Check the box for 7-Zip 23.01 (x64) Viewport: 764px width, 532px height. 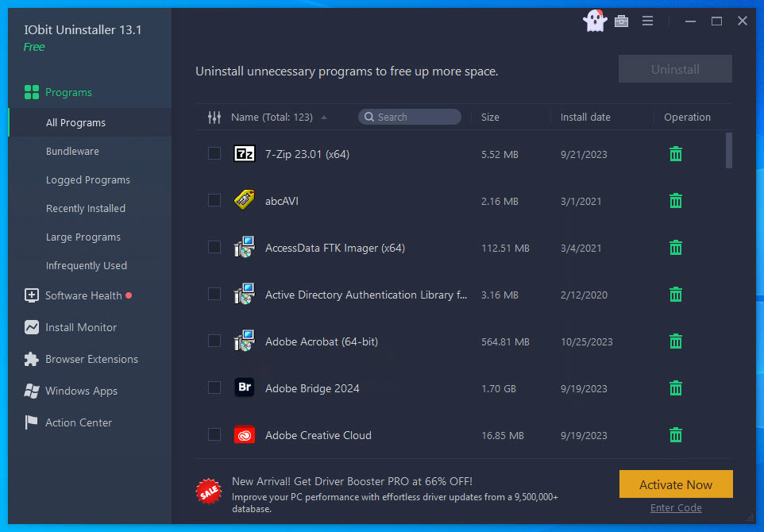point(214,153)
